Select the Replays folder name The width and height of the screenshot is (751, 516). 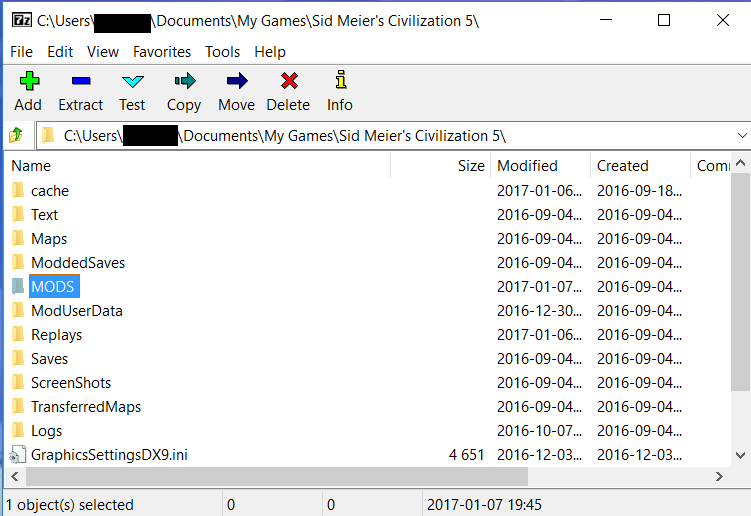(57, 334)
